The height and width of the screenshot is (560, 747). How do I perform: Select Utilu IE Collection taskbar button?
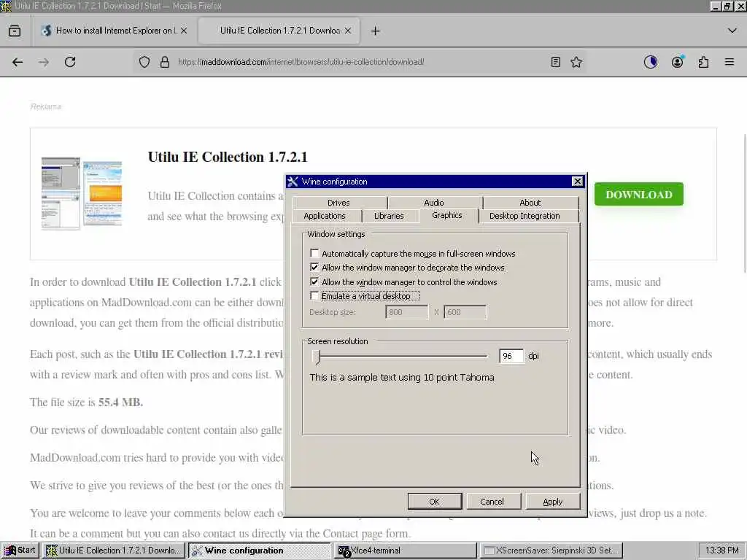tap(114, 551)
